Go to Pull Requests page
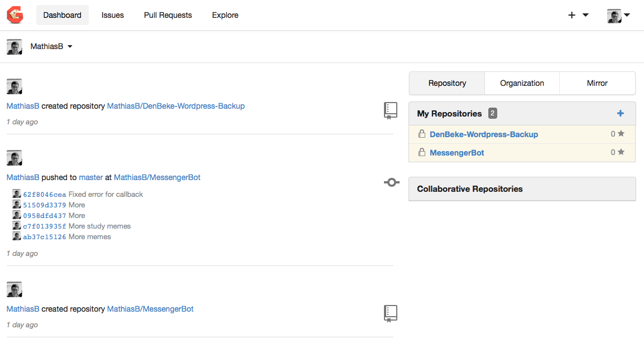This screenshot has width=644, height=344. click(x=167, y=15)
